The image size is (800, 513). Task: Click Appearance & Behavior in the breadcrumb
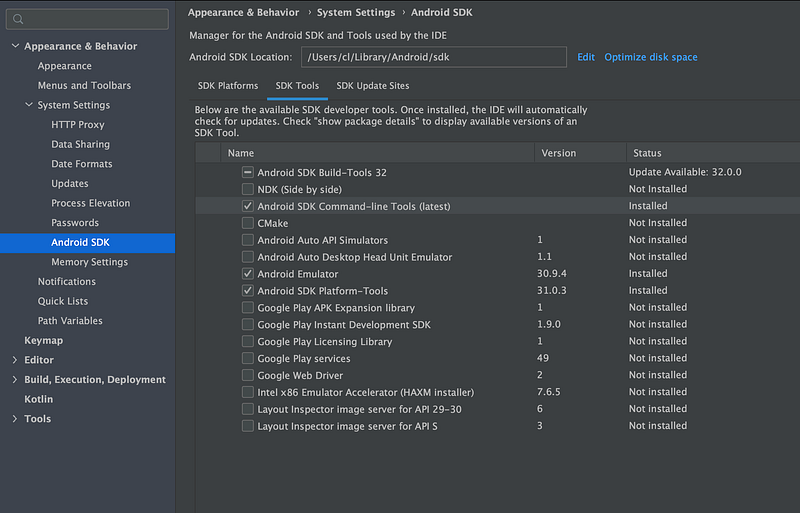pyautogui.click(x=243, y=12)
